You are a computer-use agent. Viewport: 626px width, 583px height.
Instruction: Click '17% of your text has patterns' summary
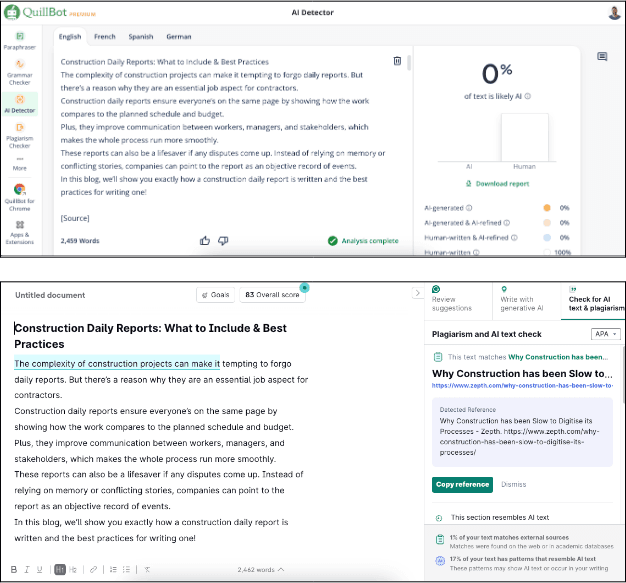click(523, 559)
